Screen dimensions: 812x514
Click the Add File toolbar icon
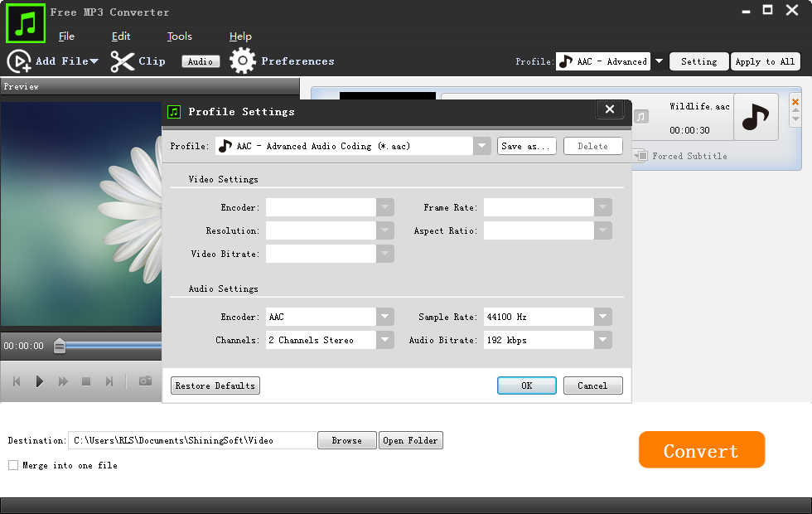tap(18, 61)
